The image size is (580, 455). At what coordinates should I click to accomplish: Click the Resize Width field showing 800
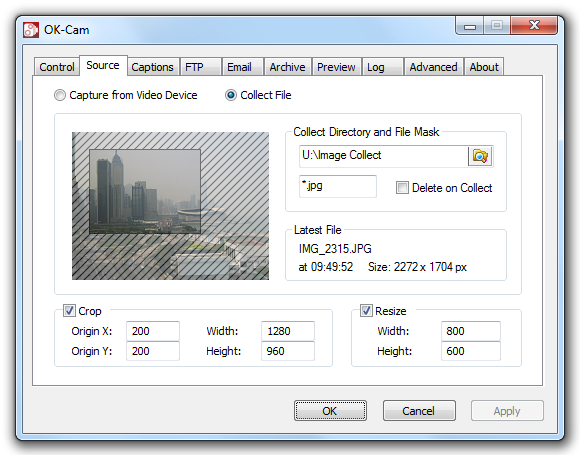(471, 331)
